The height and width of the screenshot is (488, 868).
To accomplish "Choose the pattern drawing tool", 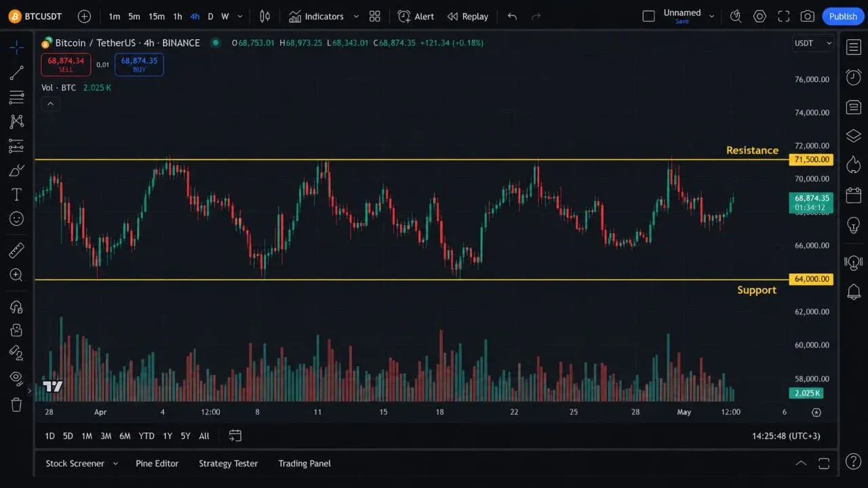I will tap(16, 121).
